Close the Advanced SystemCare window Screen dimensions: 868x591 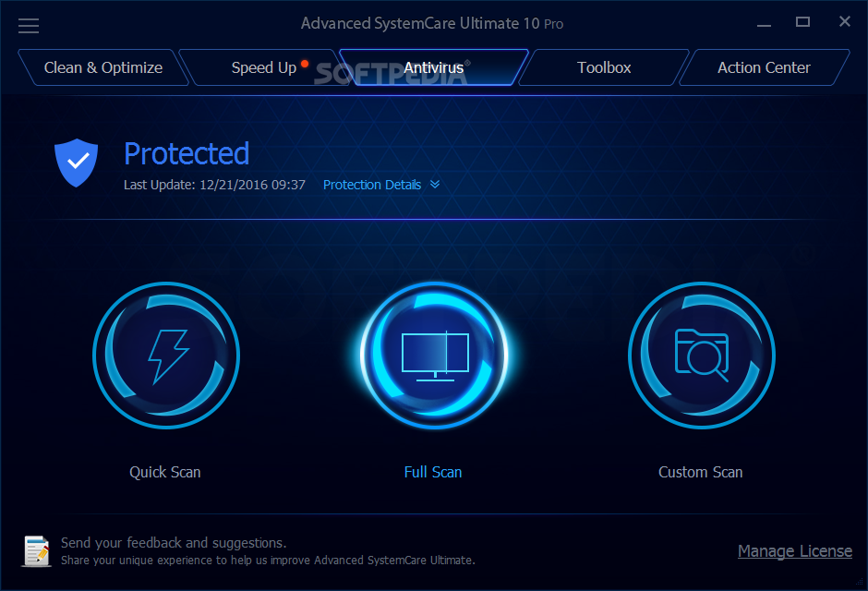[845, 21]
